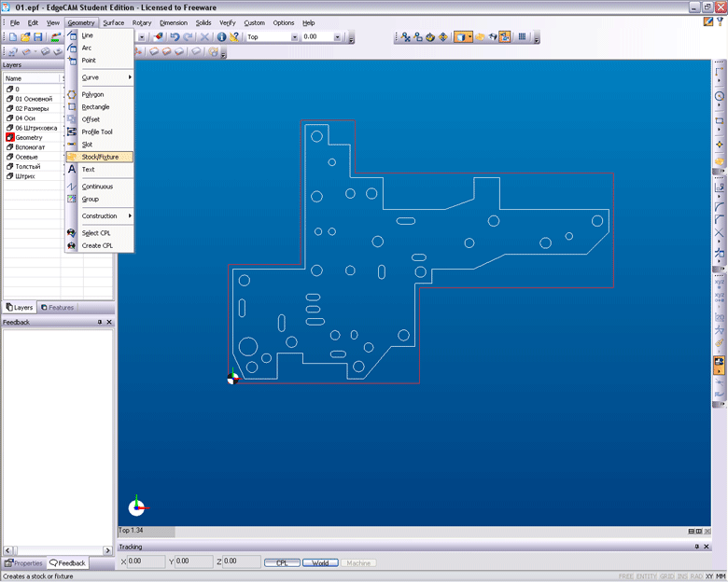The width and height of the screenshot is (728, 582).
Task: Toggle visibility of layer 02 Размеры
Action: click(x=9, y=108)
